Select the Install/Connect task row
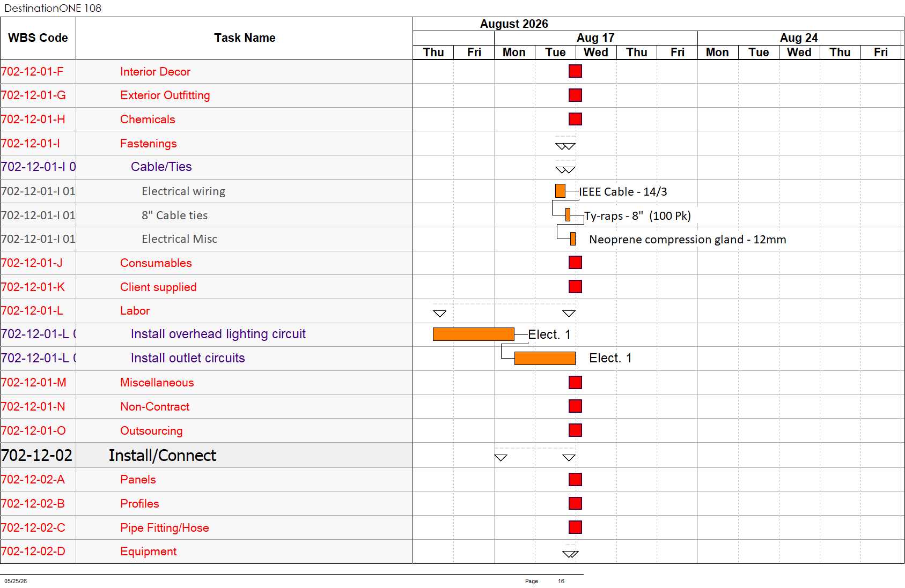This screenshot has width=905, height=588. click(207, 456)
